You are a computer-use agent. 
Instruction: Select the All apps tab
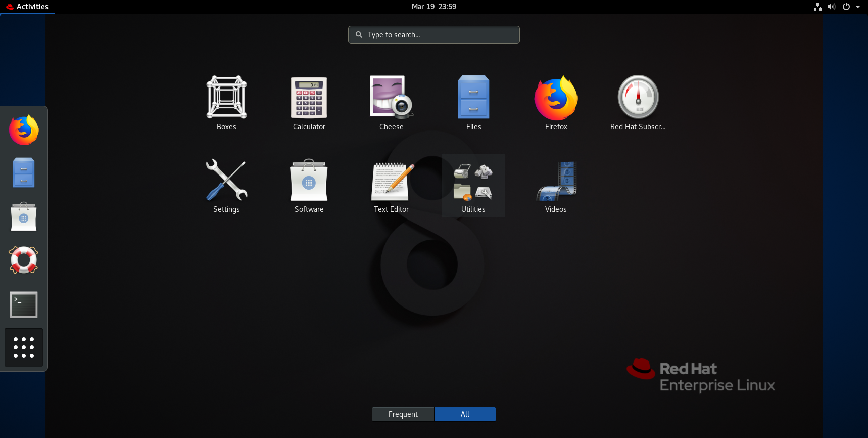(465, 414)
